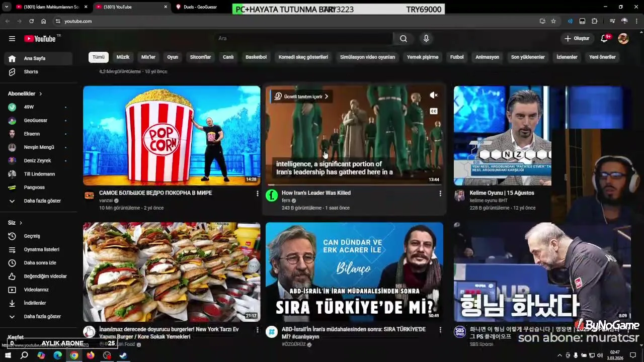Bookmark this page with star icon
The width and height of the screenshot is (644, 362).
click(x=553, y=21)
